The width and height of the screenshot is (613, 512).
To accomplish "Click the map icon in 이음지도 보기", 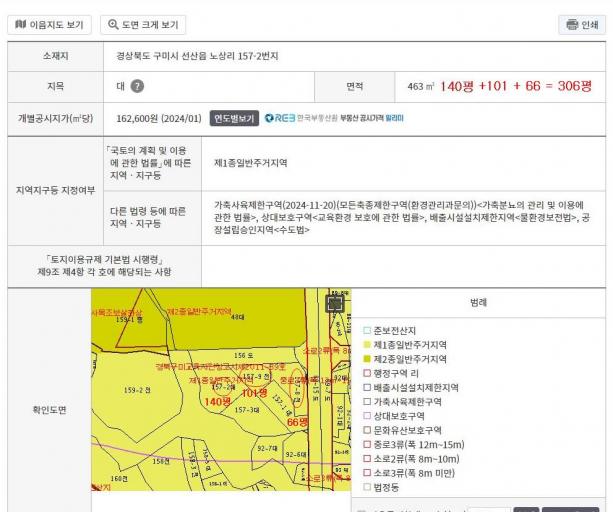I will pos(20,25).
